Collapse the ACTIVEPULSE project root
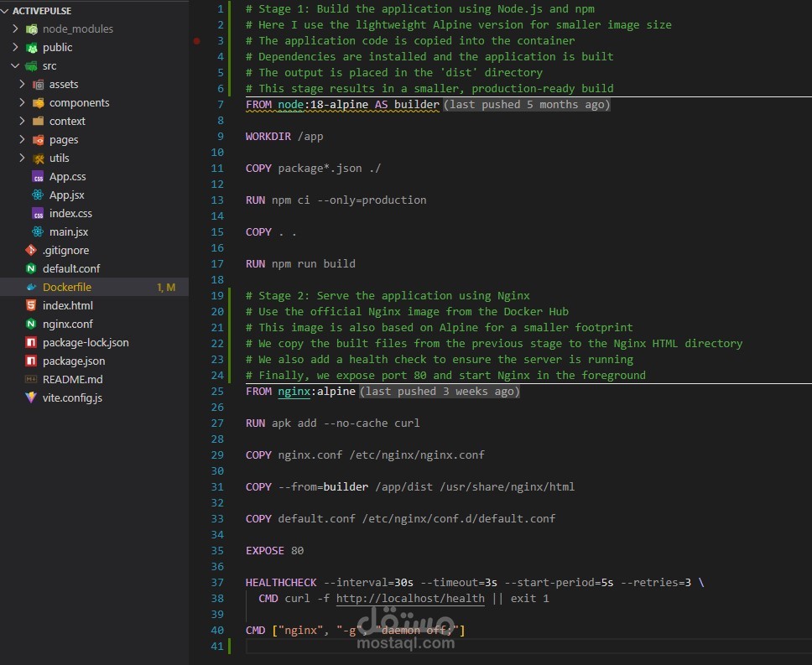Viewport: 812px width, 665px height. click(x=6, y=11)
